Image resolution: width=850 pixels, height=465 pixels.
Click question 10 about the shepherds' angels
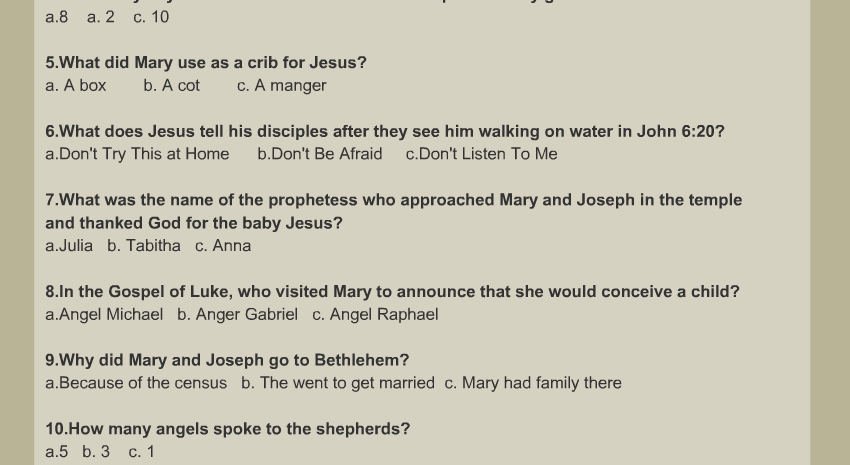point(228,429)
